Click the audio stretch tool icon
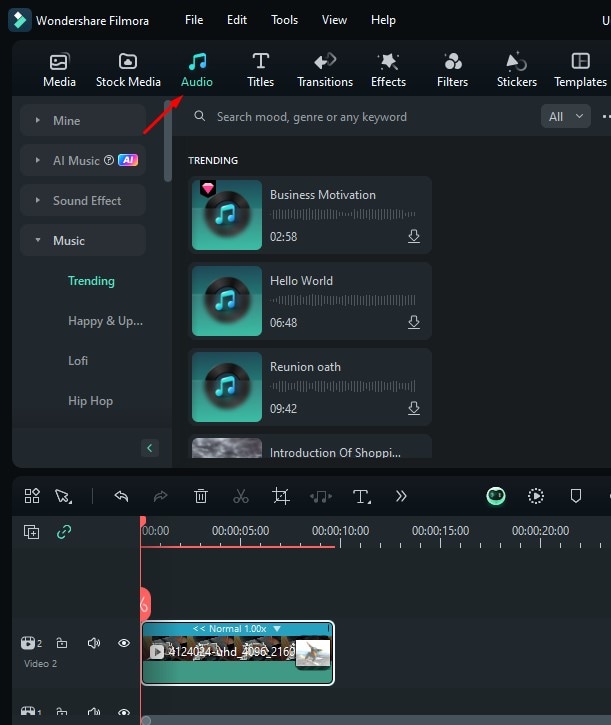 pos(321,497)
